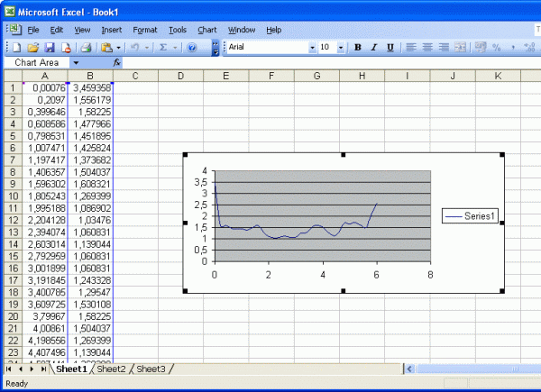541x392 pixels.
Task: Click the Paste clipboard icon
Action: point(106,47)
